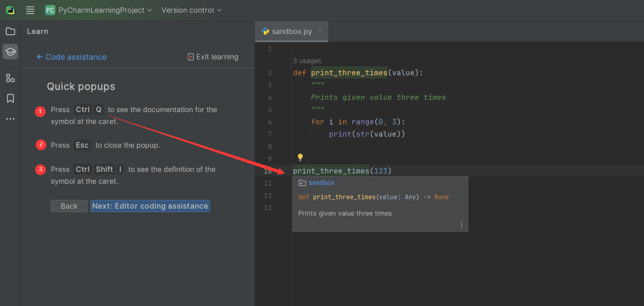Click the Ctrl Shift I shortcut label
Viewport: 644px width, 306px height.
tap(99, 169)
